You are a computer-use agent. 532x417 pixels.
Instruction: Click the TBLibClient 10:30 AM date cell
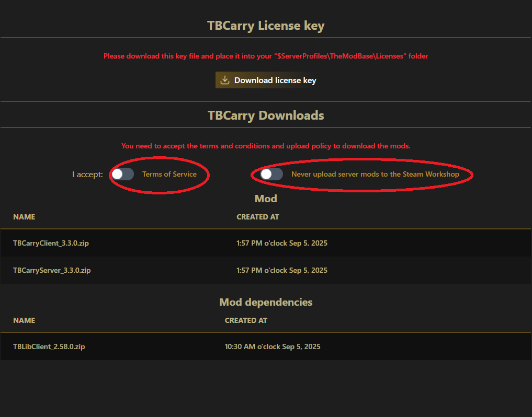pyautogui.click(x=273, y=346)
